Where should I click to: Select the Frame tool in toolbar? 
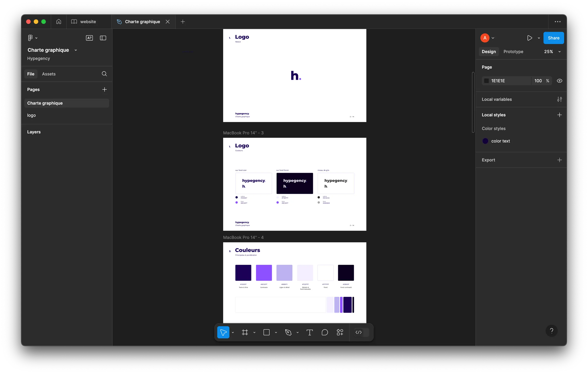(x=245, y=332)
